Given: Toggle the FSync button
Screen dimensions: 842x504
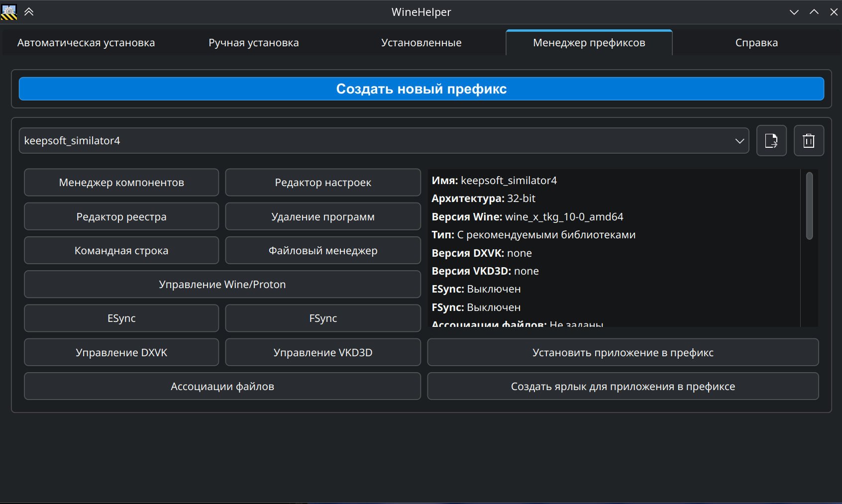Looking at the screenshot, I should (323, 318).
